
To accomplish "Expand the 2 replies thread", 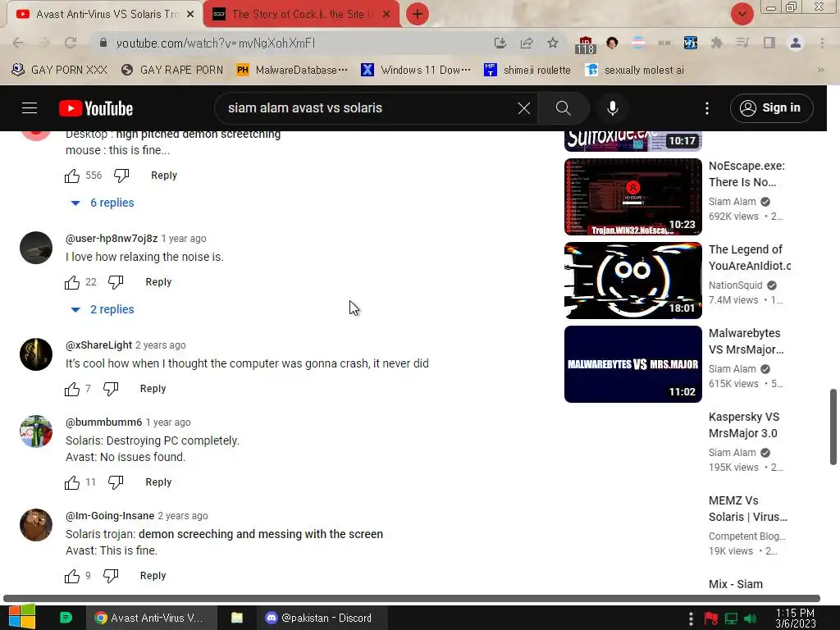I will pyautogui.click(x=103, y=309).
